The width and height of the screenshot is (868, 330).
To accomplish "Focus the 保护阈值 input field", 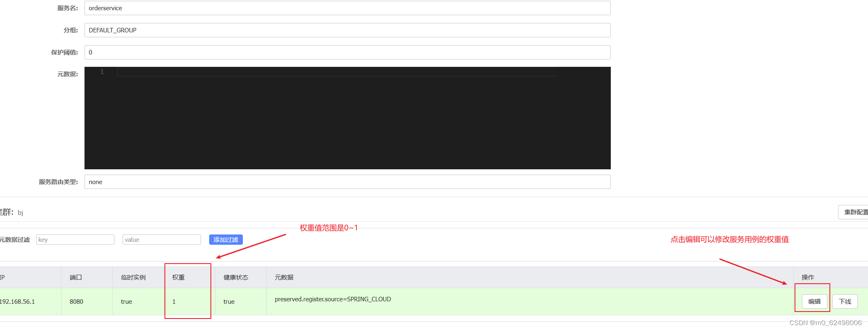I will [x=347, y=52].
